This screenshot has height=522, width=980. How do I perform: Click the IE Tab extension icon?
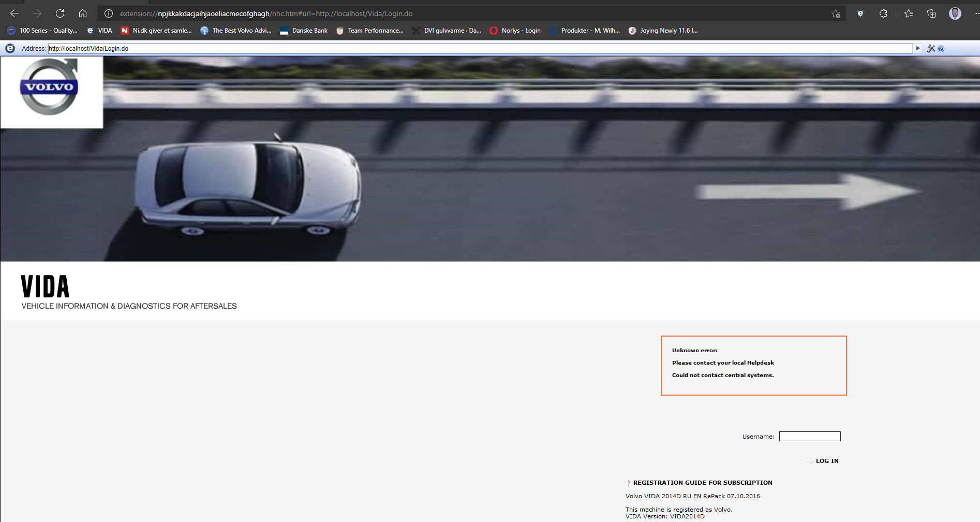pos(860,13)
